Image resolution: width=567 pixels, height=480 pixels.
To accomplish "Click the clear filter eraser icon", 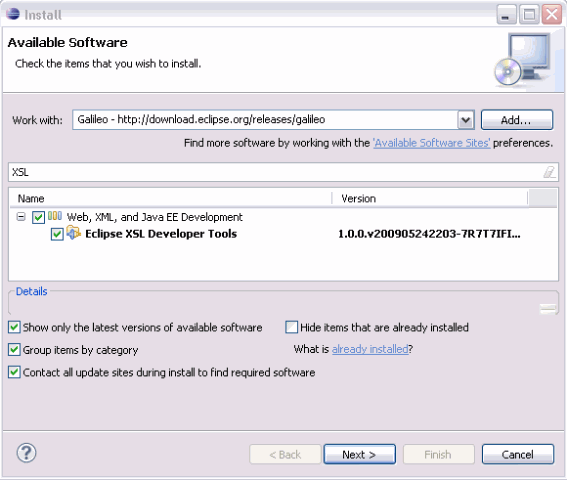I will coord(549,172).
